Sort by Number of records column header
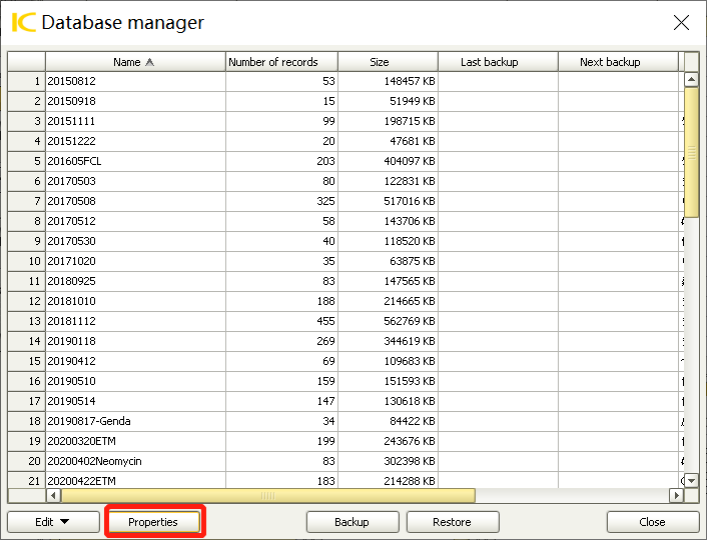This screenshot has height=540, width=707. tap(281, 62)
